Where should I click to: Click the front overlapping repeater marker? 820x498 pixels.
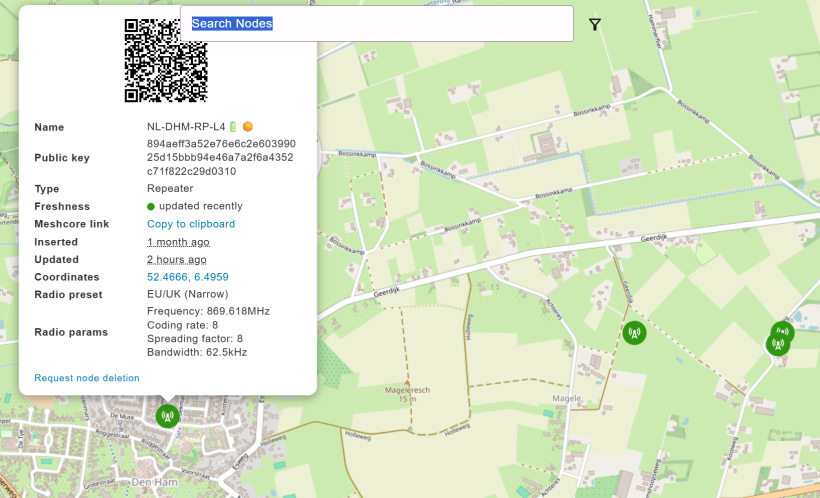point(778,345)
